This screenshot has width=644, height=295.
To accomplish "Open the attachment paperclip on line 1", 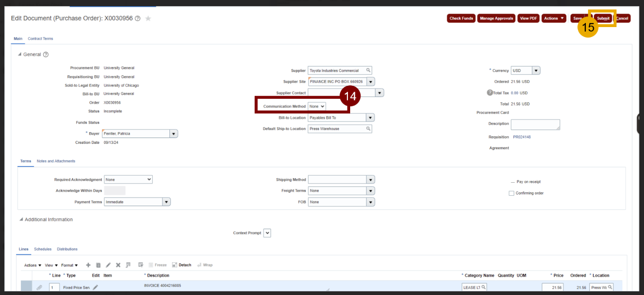I will (x=39, y=287).
